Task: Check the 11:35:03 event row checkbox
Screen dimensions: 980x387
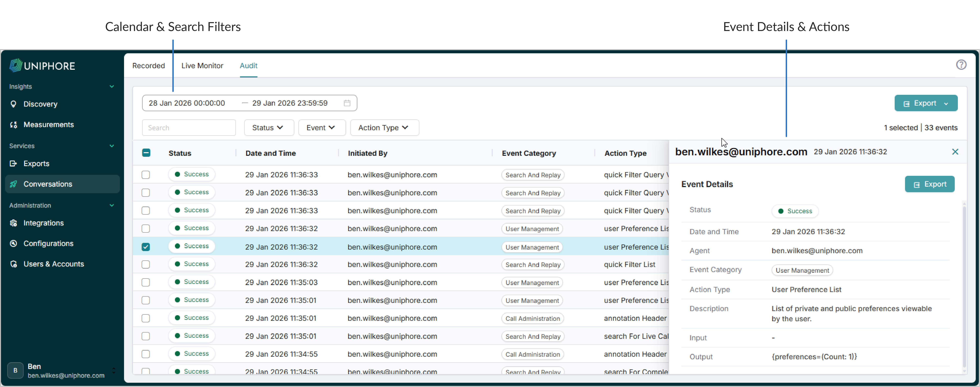Action: 146,282
